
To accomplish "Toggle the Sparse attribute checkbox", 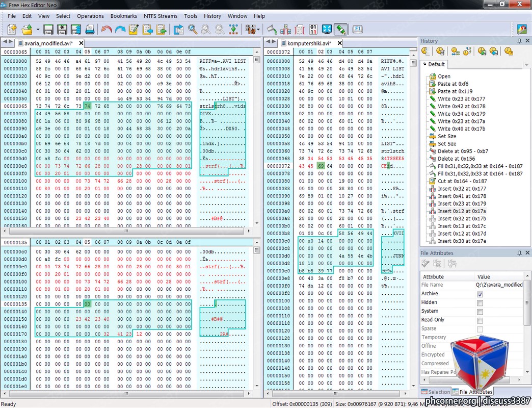I will coord(480,329).
